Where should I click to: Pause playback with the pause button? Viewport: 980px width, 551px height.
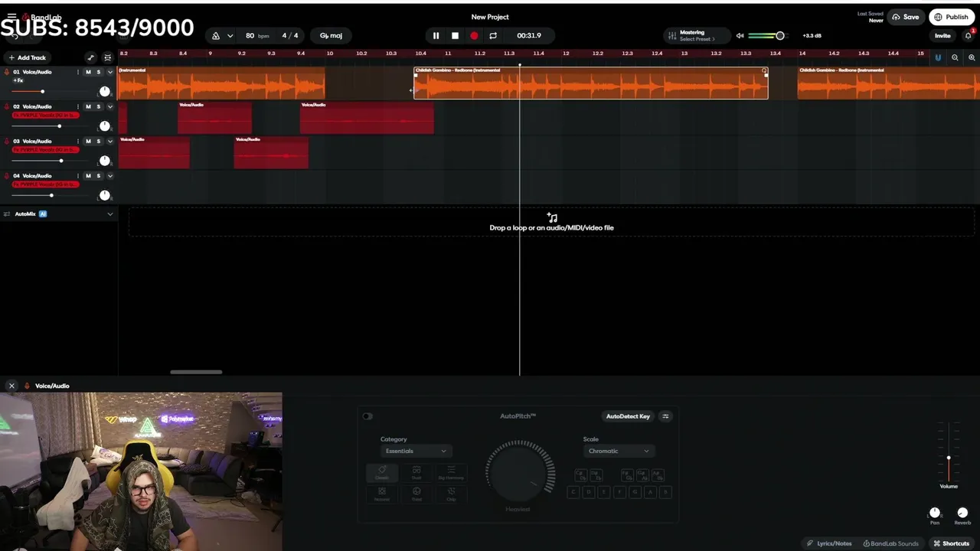point(436,35)
